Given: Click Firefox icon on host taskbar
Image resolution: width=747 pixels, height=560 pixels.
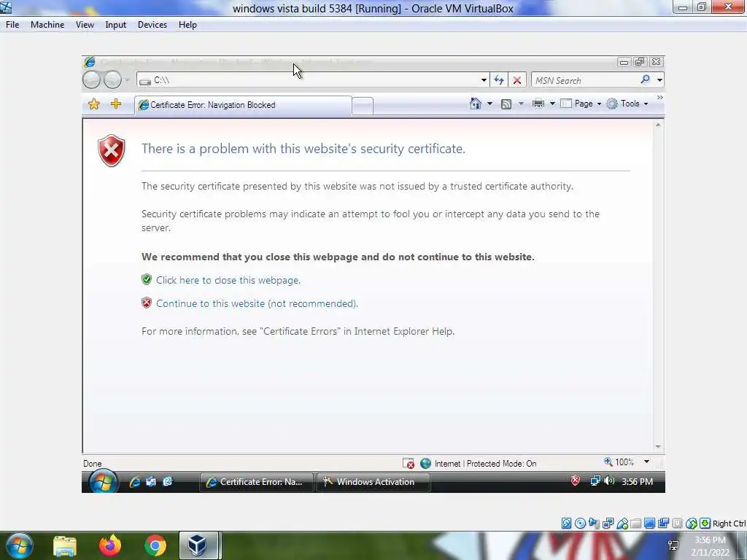Looking at the screenshot, I should click(110, 545).
